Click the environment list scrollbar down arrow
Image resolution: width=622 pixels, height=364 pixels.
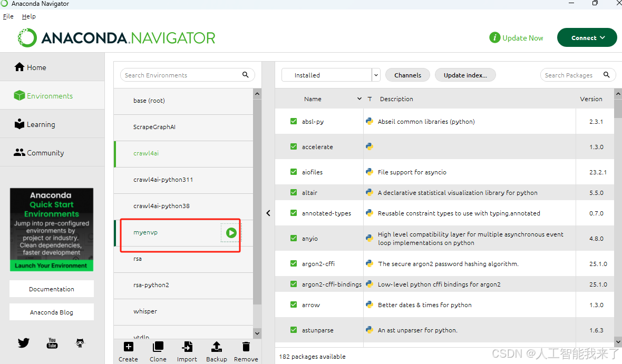pyautogui.click(x=257, y=333)
